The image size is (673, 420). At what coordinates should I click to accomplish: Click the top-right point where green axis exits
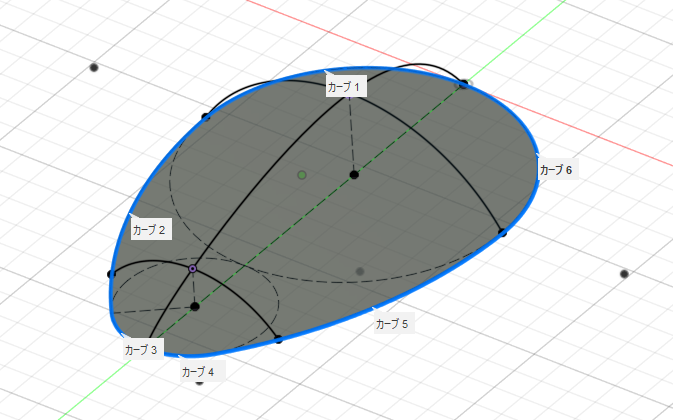(x=463, y=85)
